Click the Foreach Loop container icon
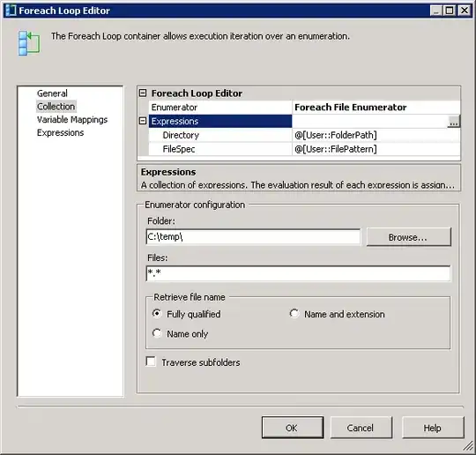The height and width of the screenshot is (455, 476). (x=29, y=43)
